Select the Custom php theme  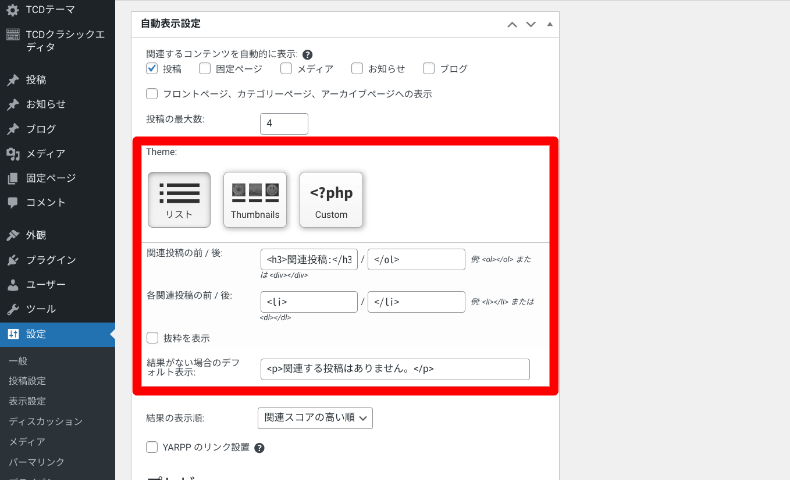[331, 200]
